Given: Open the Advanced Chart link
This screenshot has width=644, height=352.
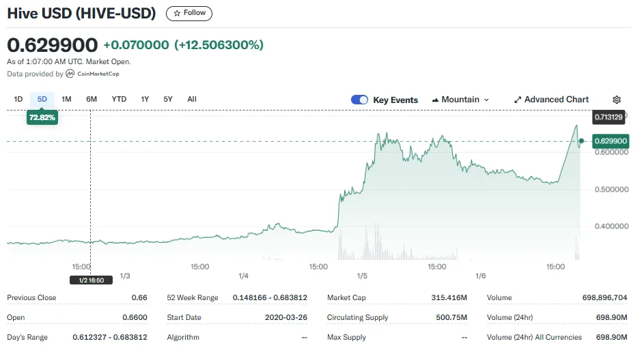Looking at the screenshot, I should [x=551, y=100].
